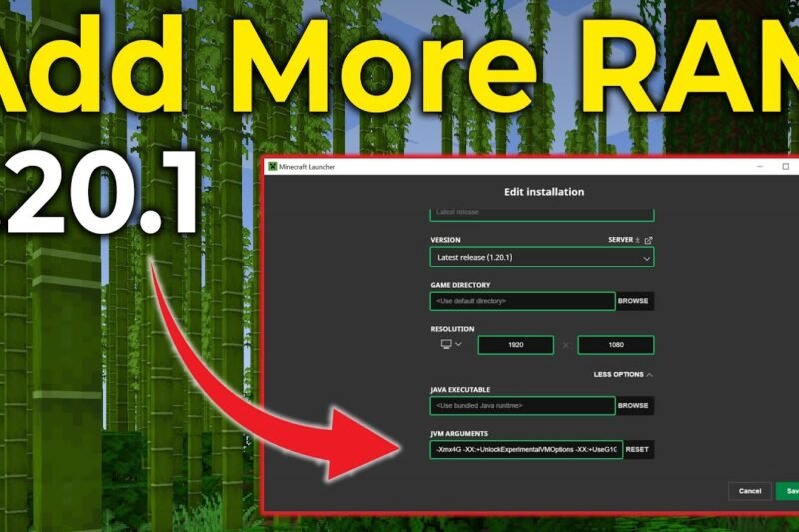Click the RESOLUTION label

453,329
